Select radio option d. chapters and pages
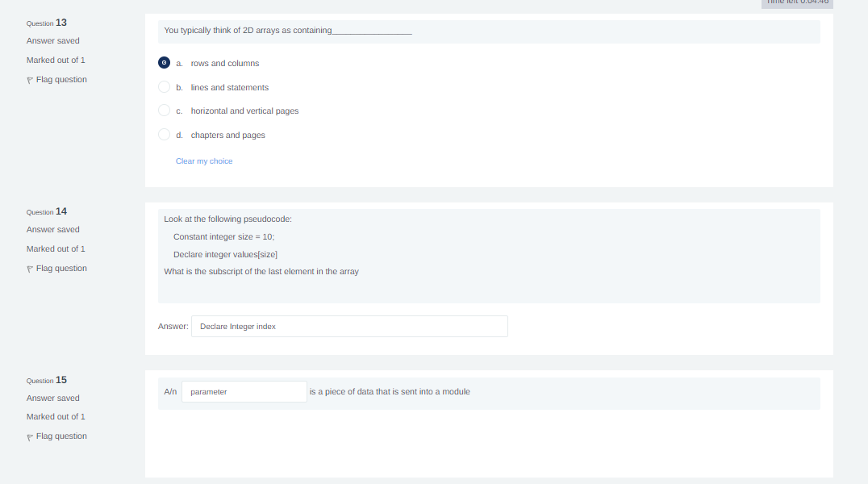The image size is (868, 484). click(164, 135)
